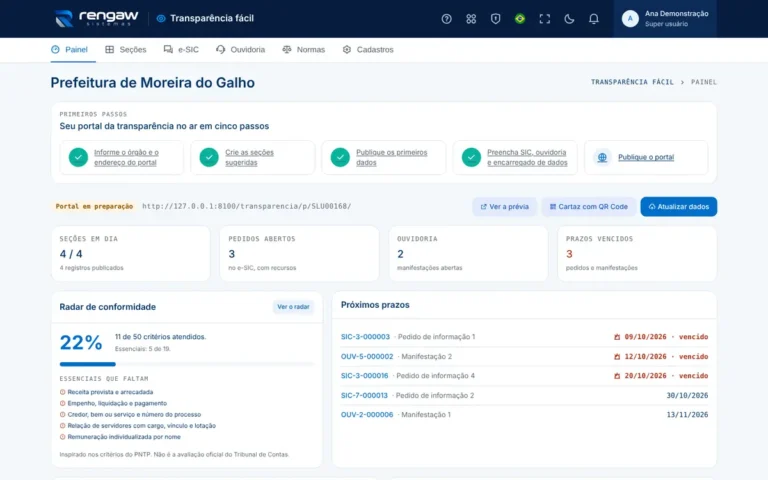Open the apps grid icon

(471, 19)
